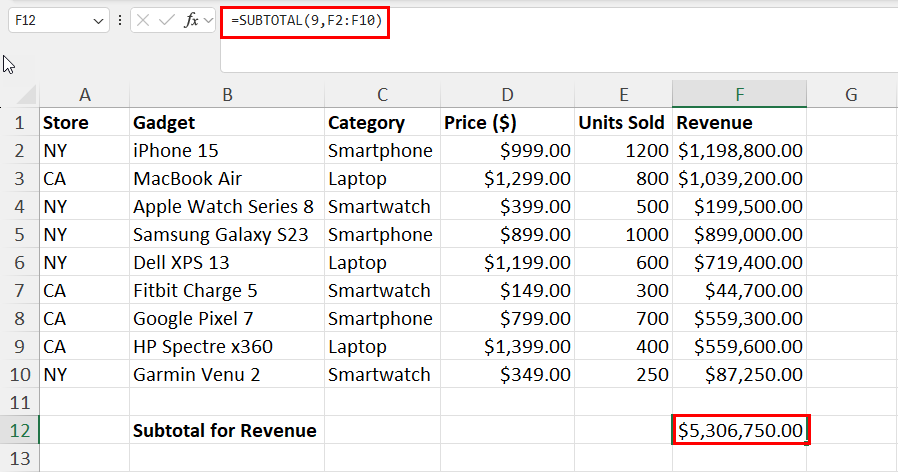Click the $87,250.00 revenue cell
The width and height of the screenshot is (898, 472).
point(739,375)
